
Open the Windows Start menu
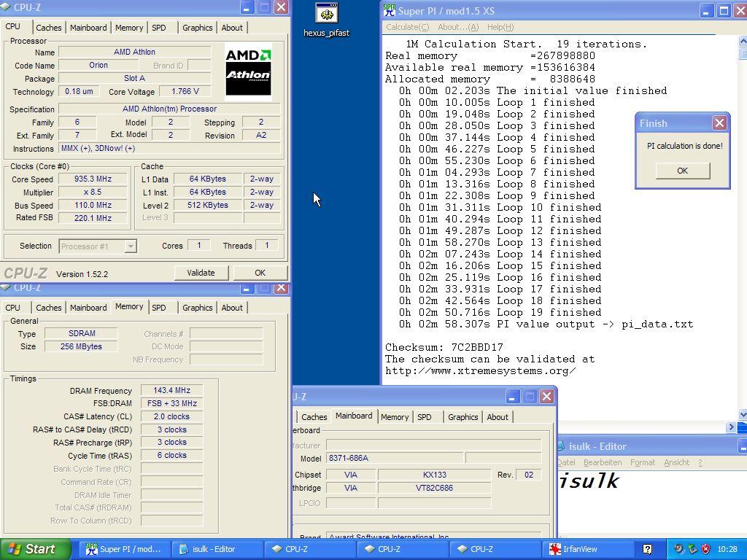click(35, 549)
